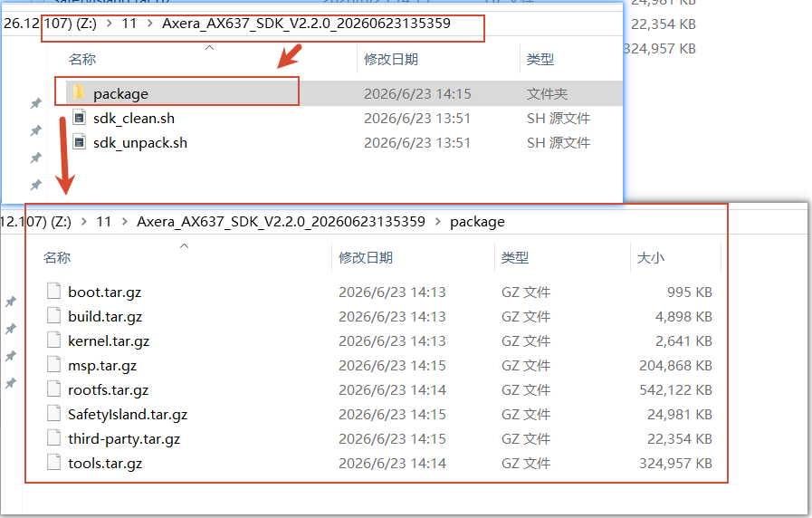Sort by 名称 column in package window
This screenshot has height=518, width=812.
click(x=57, y=257)
